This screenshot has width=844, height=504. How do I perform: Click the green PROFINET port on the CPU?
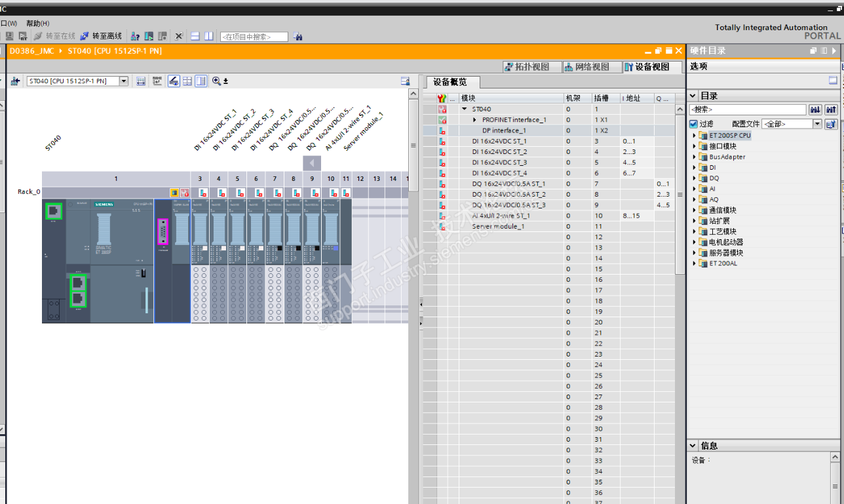(54, 211)
